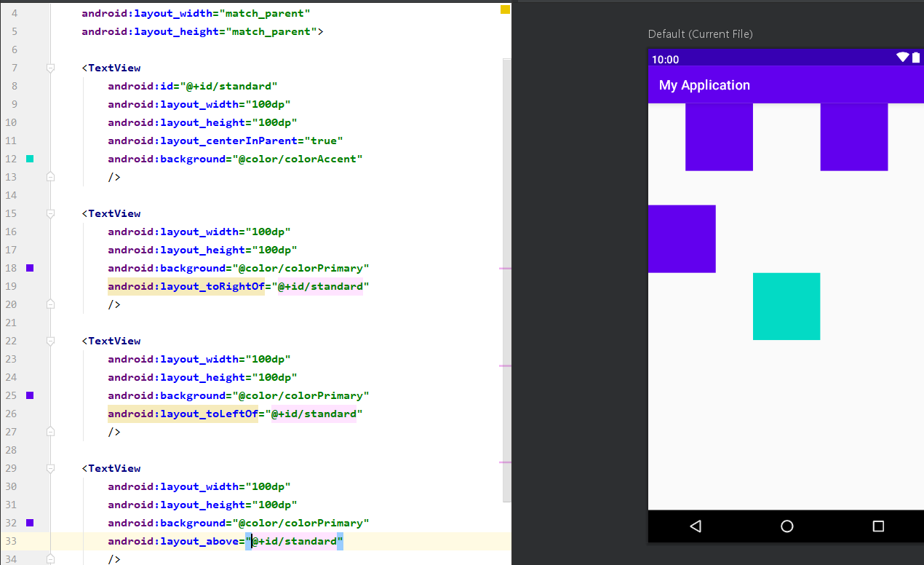This screenshot has height=565, width=924.
Task: Click the "@+id/standard" value on line 33
Action: pos(294,541)
